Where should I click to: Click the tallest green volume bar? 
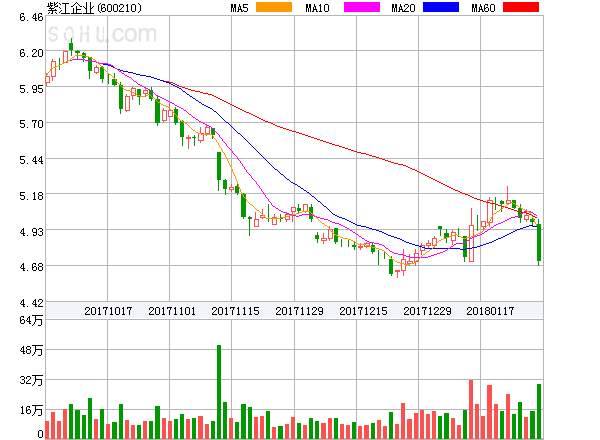(x=218, y=392)
